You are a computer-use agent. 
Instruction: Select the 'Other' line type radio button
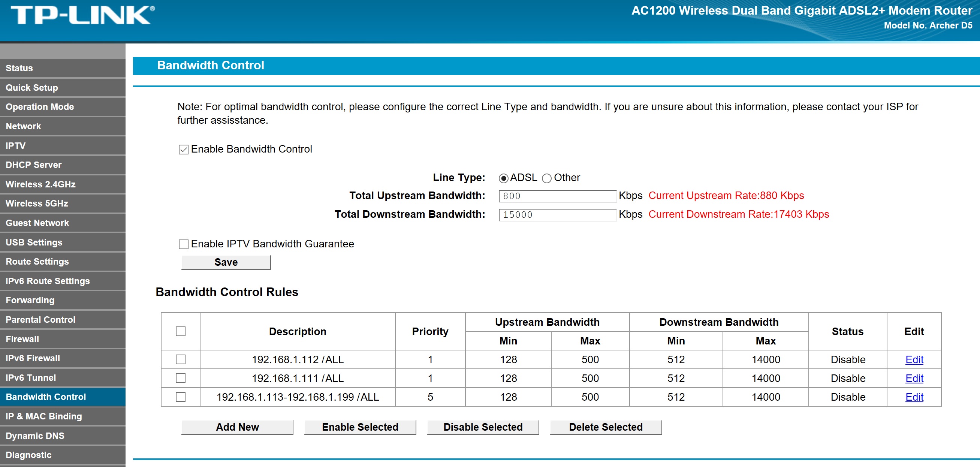click(547, 177)
